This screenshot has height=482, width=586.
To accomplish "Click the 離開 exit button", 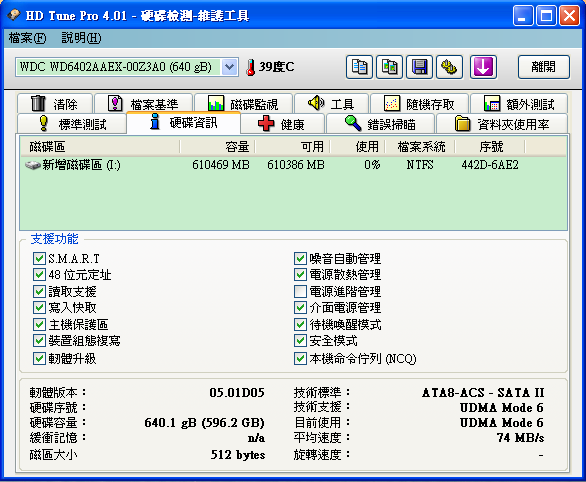I will tap(544, 67).
